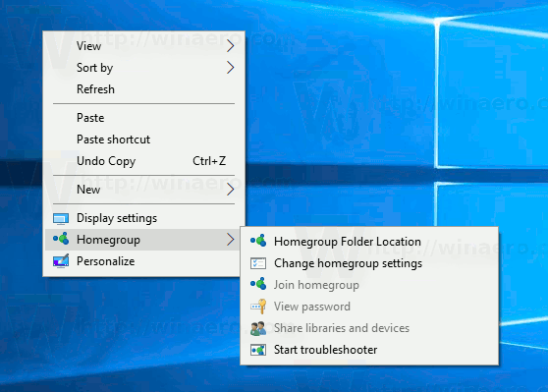This screenshot has width=548, height=392.
Task: Select View password
Action: point(369,307)
